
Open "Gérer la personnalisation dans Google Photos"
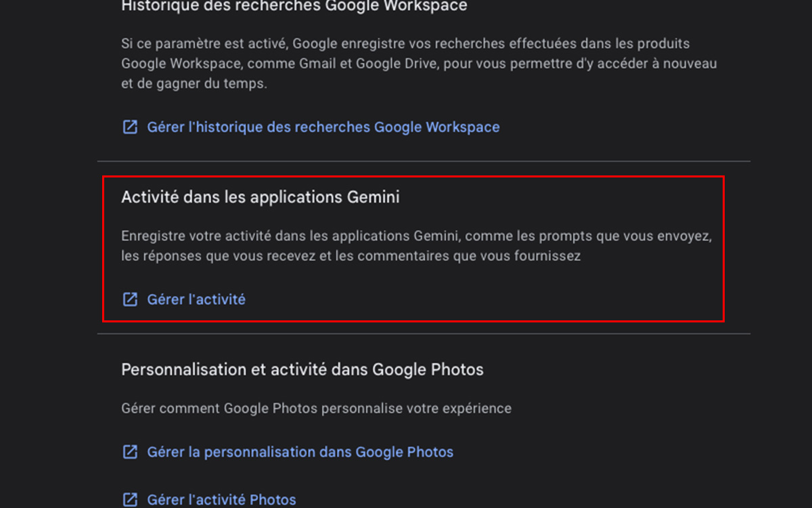pyautogui.click(x=300, y=451)
